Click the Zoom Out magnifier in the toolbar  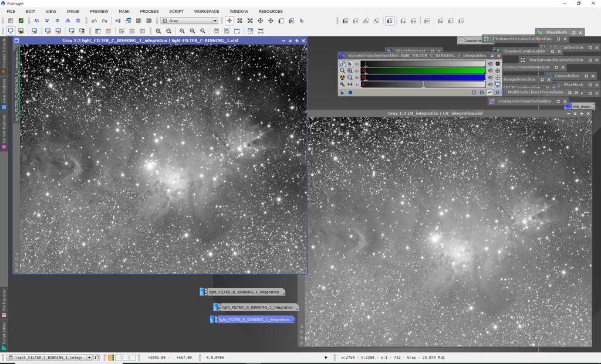pos(168,31)
